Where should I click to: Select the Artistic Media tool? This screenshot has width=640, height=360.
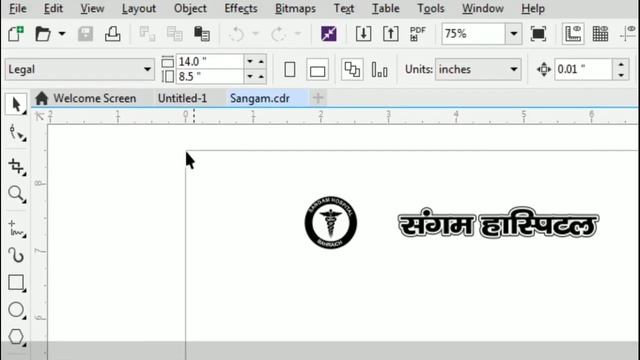tap(16, 256)
